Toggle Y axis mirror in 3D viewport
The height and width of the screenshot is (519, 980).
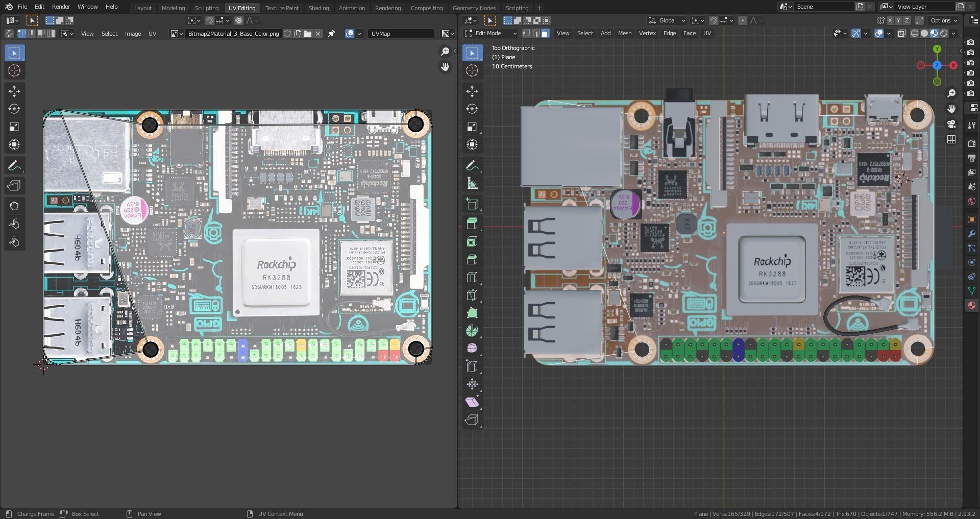899,20
